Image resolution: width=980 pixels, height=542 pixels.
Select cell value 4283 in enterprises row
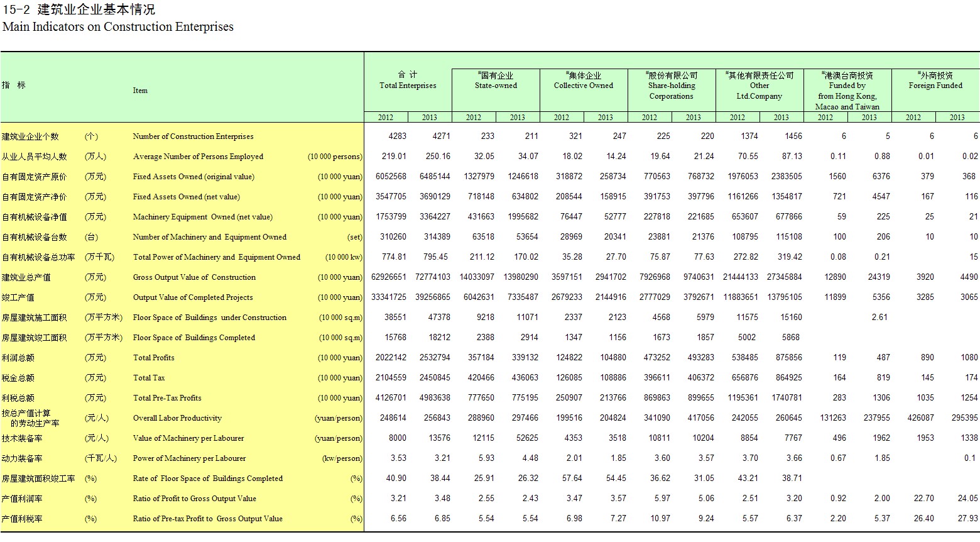pyautogui.click(x=398, y=136)
